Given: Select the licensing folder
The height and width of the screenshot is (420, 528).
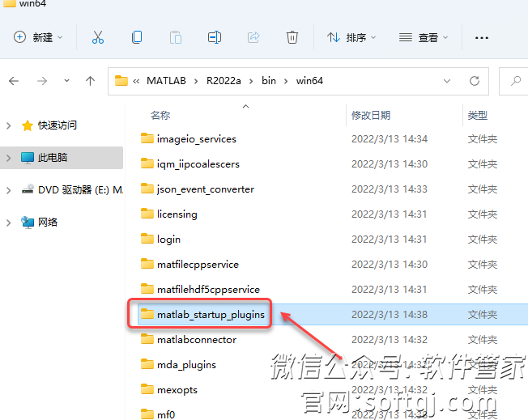Looking at the screenshot, I should [x=177, y=214].
